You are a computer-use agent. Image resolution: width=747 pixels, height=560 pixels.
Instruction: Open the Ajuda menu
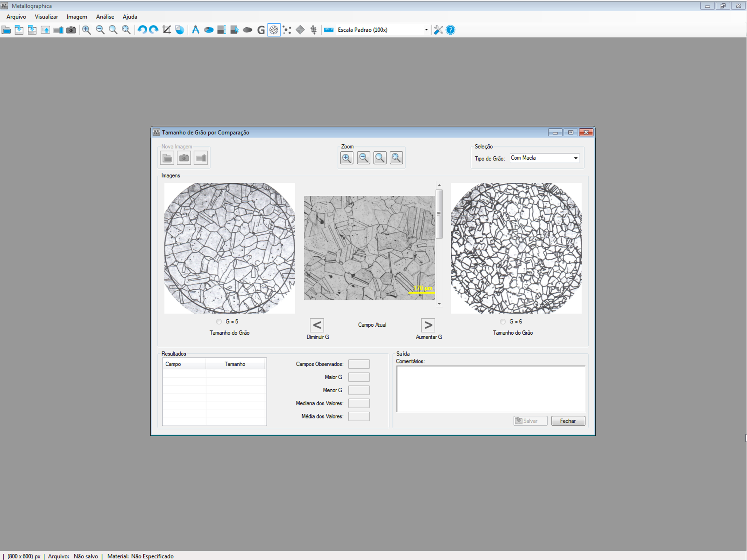tap(130, 17)
